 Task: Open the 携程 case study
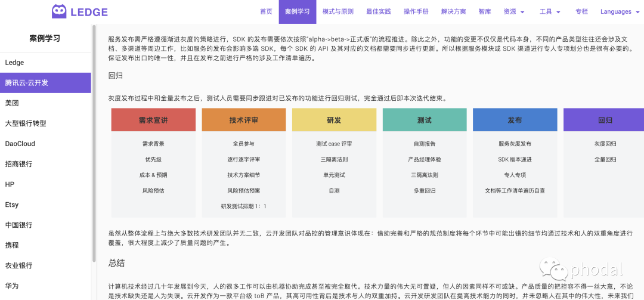(x=45, y=245)
